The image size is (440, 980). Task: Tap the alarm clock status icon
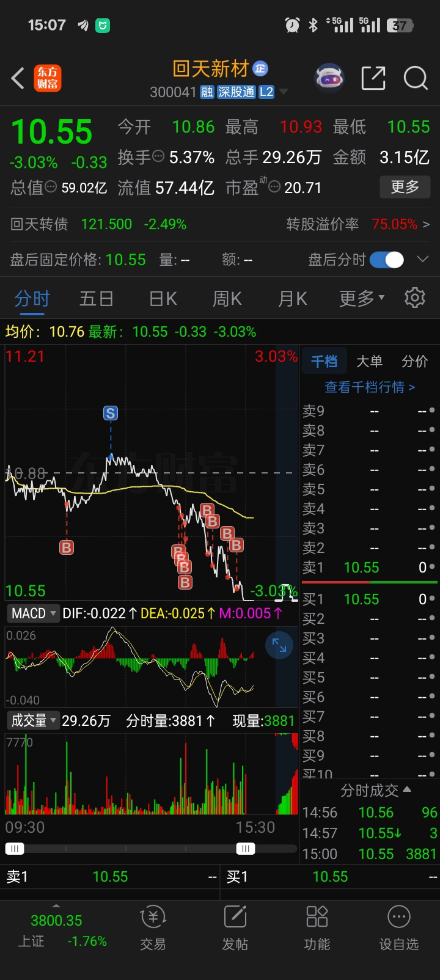[292, 25]
